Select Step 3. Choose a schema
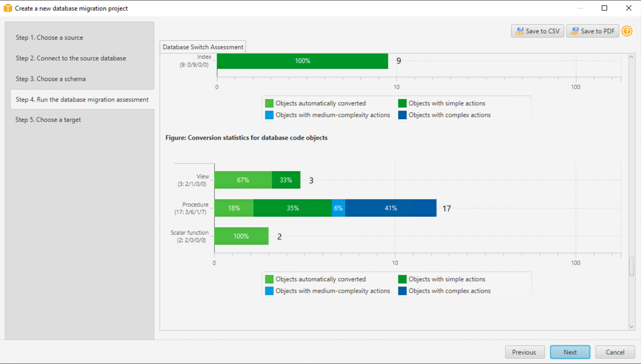Screen dimensions: 641x364 [x=51, y=79]
